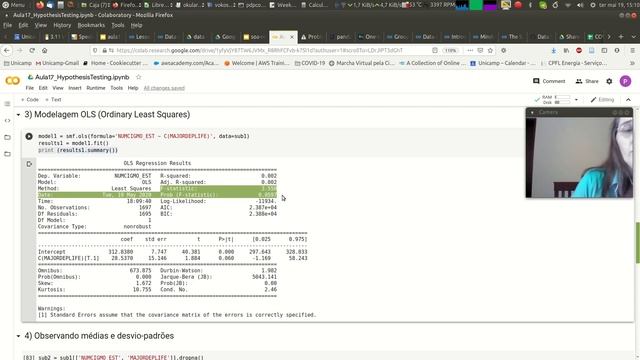Open All changes saved link

tap(164, 88)
